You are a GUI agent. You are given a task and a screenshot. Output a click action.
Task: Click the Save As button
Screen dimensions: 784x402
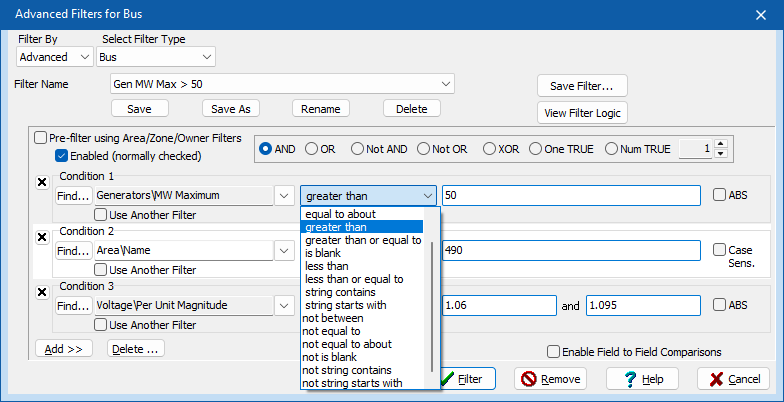pos(231,108)
